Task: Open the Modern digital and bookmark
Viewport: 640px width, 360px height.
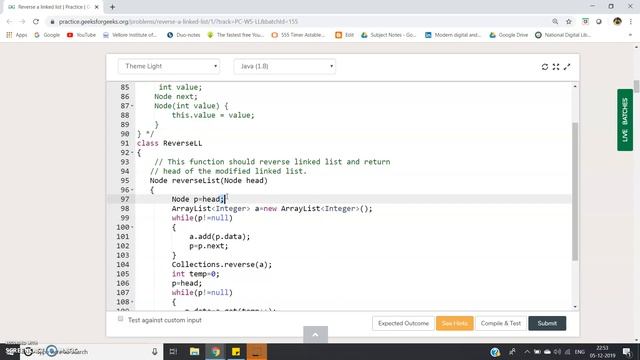Action: click(x=453, y=35)
